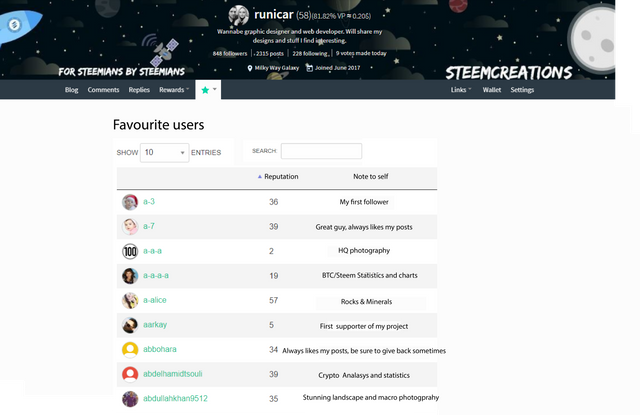Open the Show entries dropdown
The image size is (640, 415).
165,153
